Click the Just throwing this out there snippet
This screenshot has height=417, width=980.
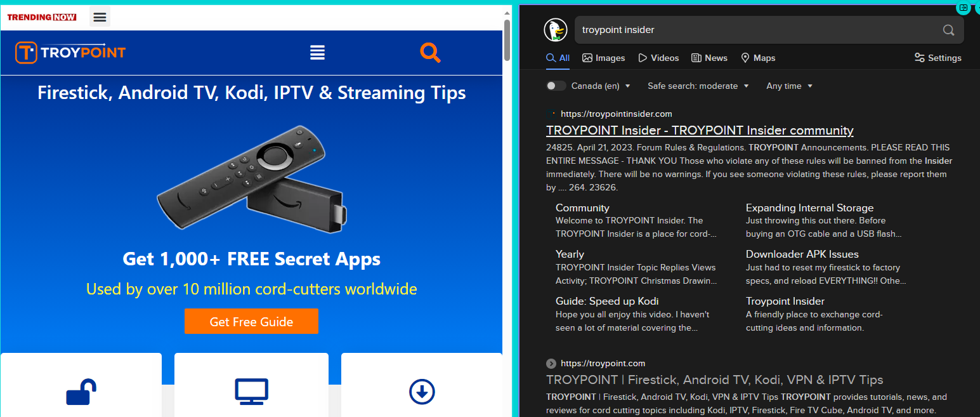click(x=824, y=227)
